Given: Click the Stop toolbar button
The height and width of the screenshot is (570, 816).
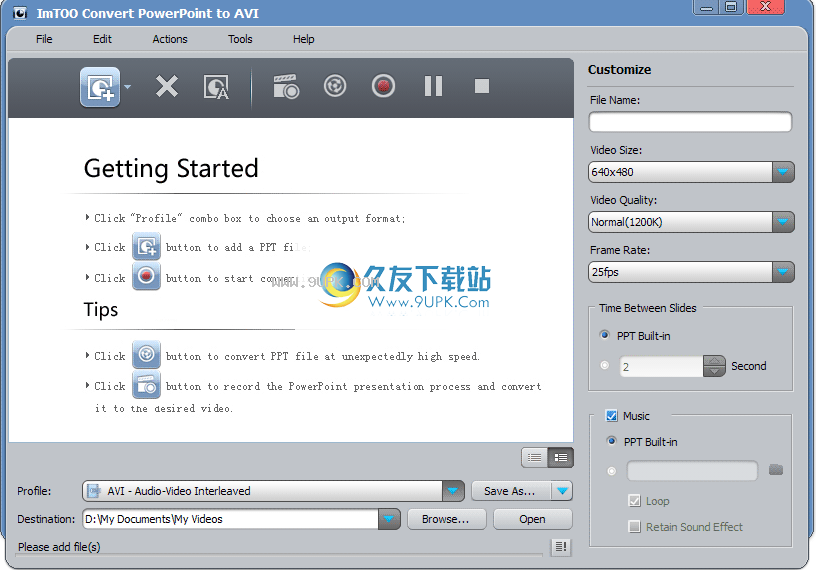Looking at the screenshot, I should 481,86.
